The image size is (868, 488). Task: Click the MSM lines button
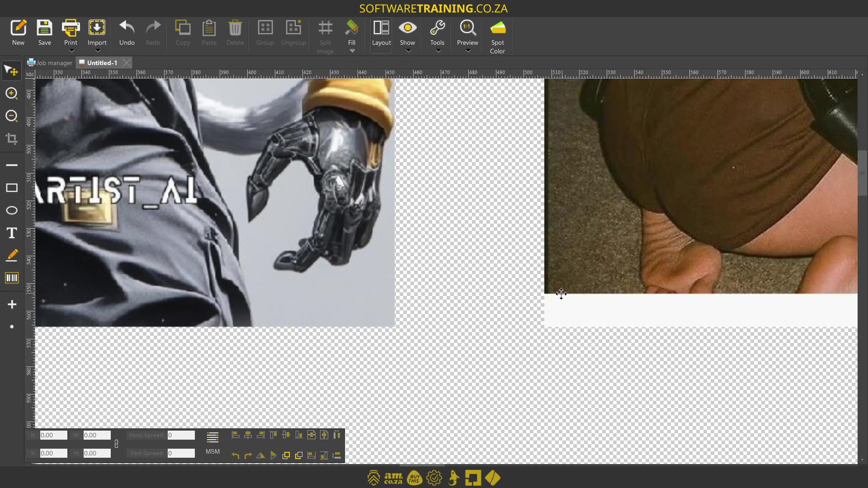212,443
